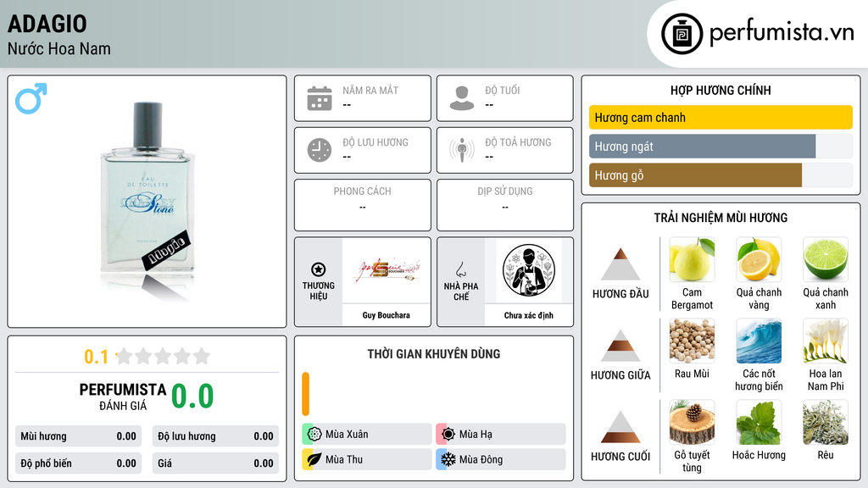Click the person icon beside Độ tuổi
This screenshot has width=868, height=488.
(462, 98)
